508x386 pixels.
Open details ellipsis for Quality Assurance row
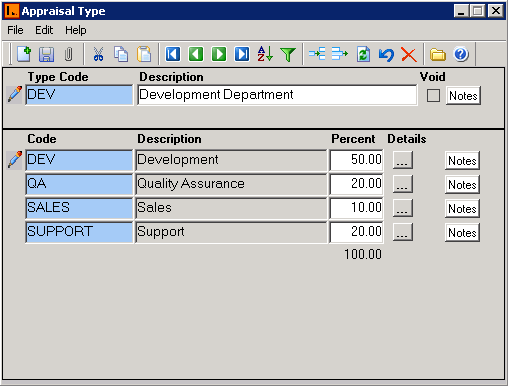(403, 184)
